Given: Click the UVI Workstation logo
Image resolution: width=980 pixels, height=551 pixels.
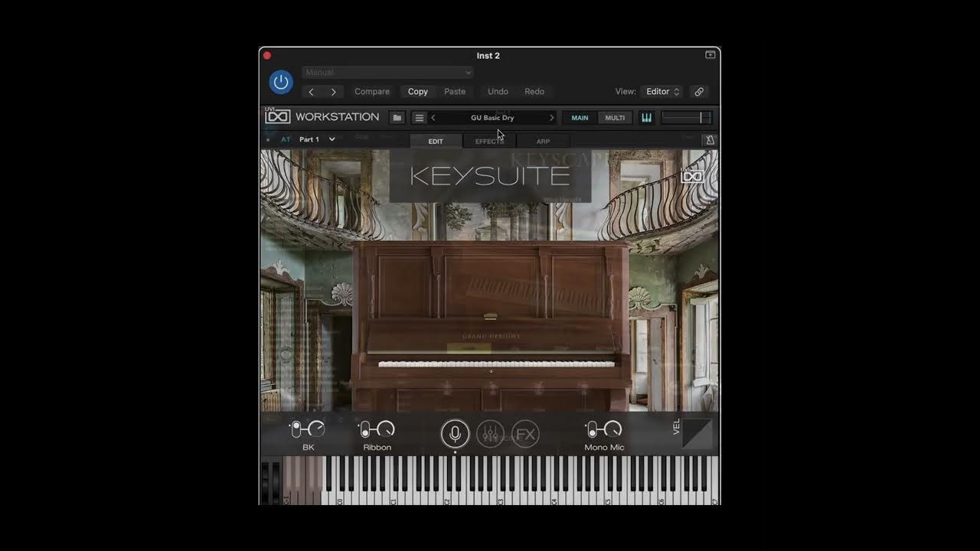Looking at the screenshot, I should 322,117.
